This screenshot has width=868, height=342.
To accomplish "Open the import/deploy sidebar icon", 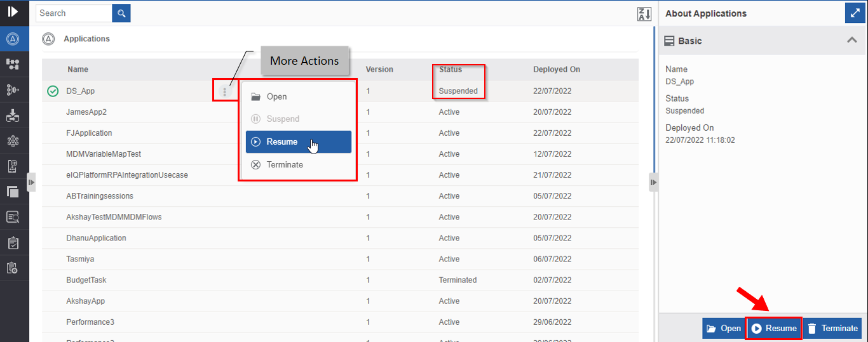I will tap(13, 115).
